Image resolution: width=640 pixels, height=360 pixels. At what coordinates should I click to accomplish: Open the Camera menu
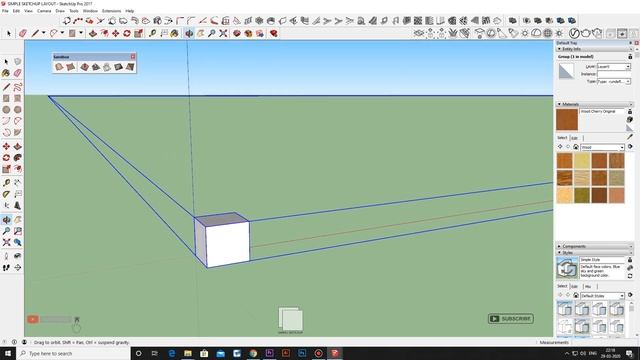[x=44, y=11]
